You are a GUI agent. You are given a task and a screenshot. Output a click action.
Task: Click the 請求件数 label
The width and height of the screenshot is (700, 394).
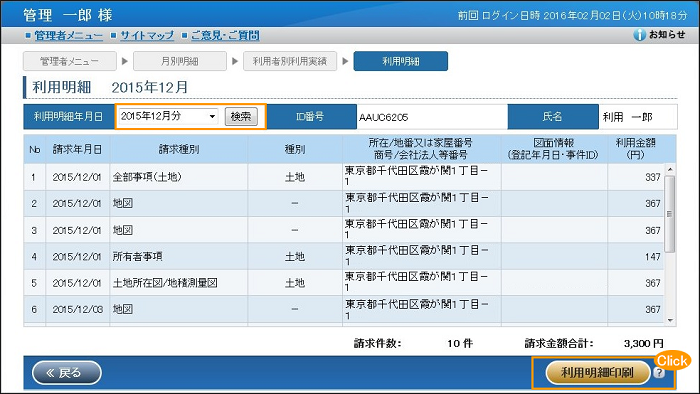point(378,344)
